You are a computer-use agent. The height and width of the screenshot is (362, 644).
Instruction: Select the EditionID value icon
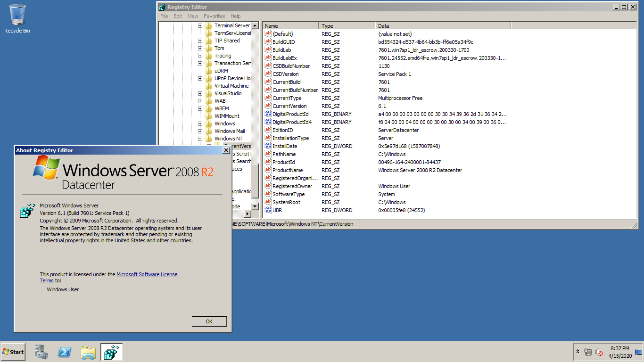pos(268,130)
